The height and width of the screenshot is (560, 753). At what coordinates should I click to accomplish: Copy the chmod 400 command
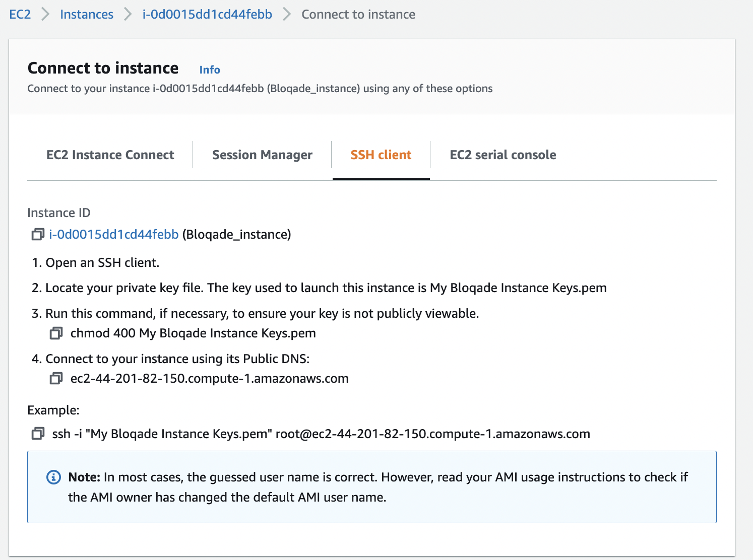coord(56,333)
